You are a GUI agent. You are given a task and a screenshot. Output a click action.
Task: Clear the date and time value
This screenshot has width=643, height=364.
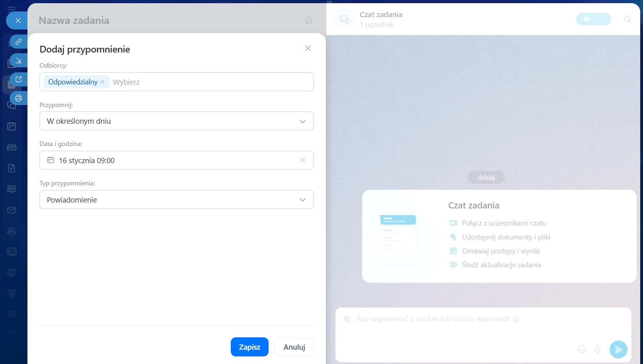point(302,160)
